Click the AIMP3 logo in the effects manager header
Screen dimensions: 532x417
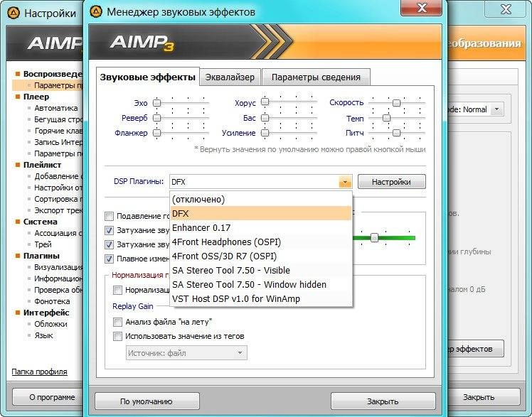pyautogui.click(x=142, y=43)
